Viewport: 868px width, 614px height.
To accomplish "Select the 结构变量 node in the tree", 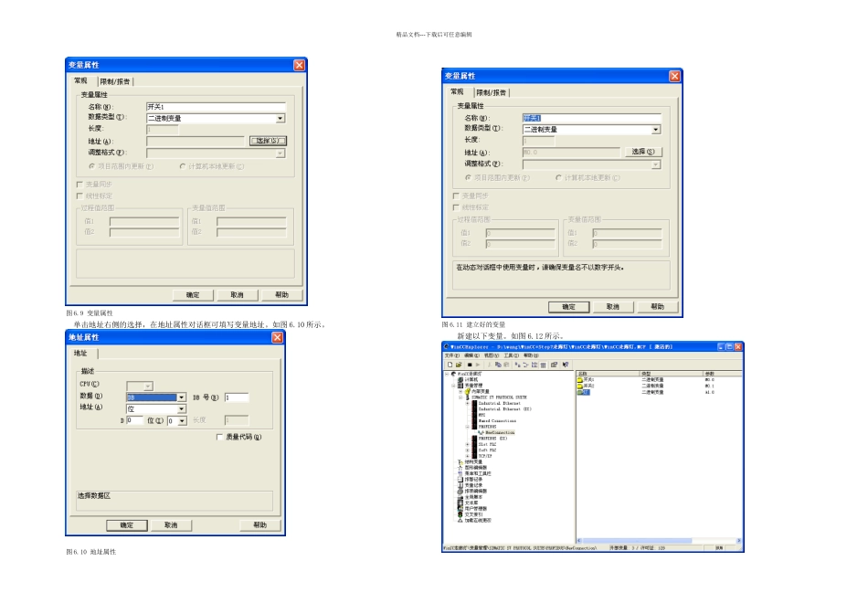I will click(470, 461).
